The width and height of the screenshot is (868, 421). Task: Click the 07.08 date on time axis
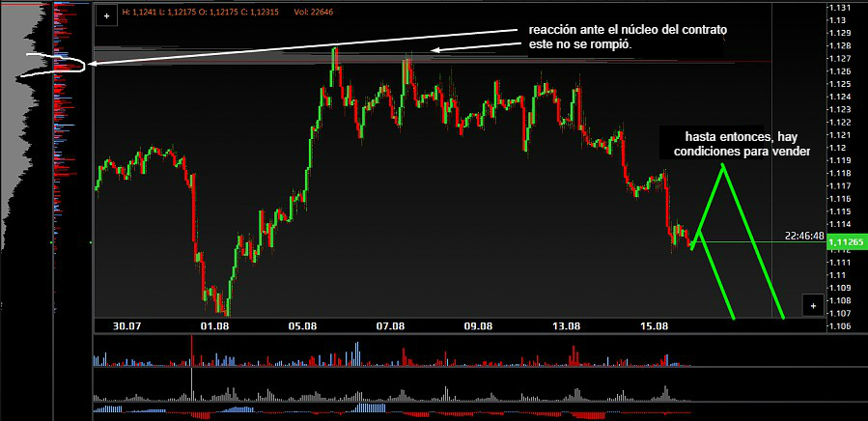[390, 327]
